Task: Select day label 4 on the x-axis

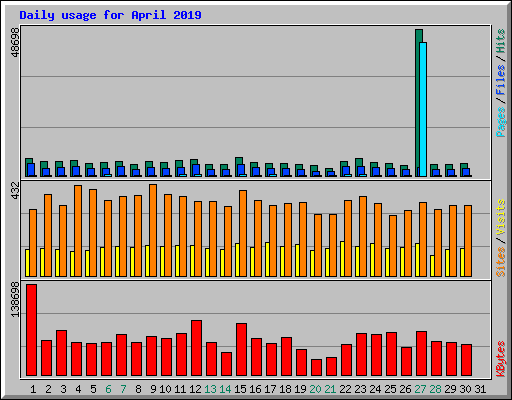Action: point(78,389)
